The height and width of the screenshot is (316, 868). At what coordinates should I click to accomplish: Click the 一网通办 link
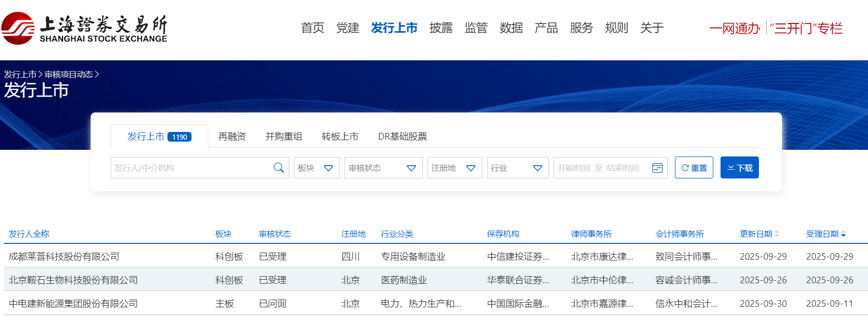[x=734, y=28]
